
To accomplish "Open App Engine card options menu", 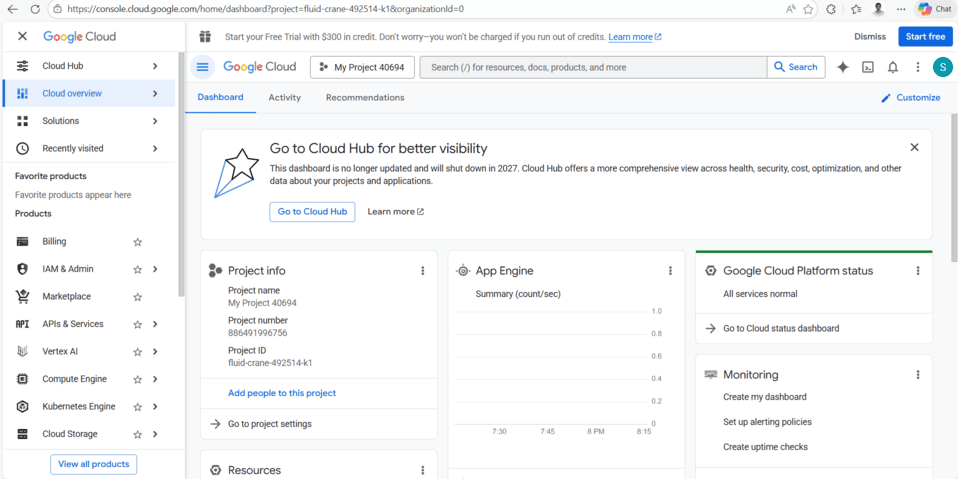I will (x=670, y=271).
